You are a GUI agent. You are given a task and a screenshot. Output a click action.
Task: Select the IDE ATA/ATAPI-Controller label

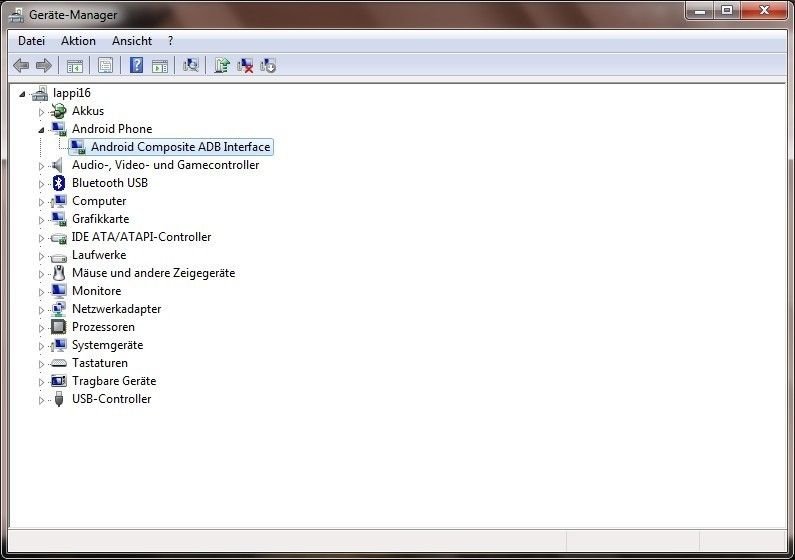[141, 237]
